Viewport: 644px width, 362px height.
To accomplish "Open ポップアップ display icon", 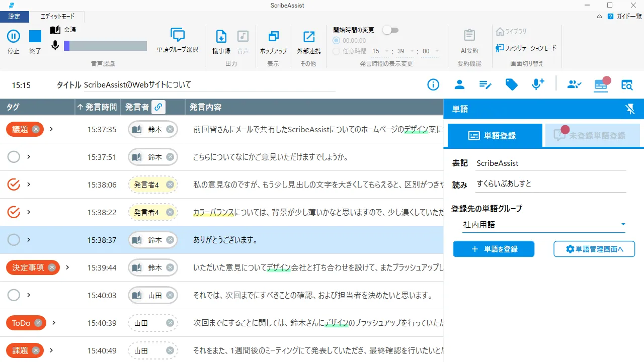I will 274,36.
